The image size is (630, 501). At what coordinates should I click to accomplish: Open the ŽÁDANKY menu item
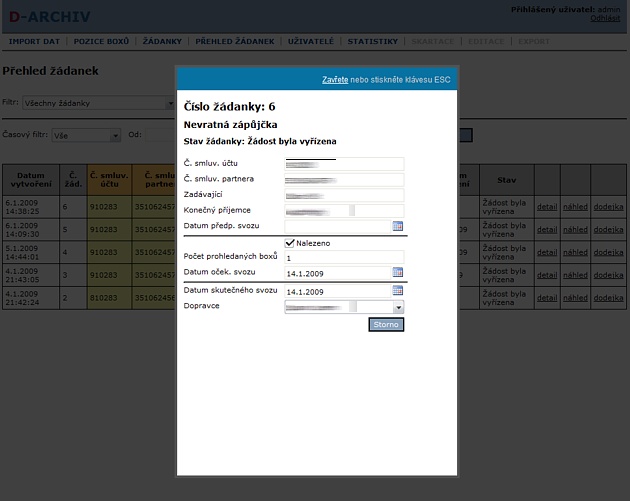click(162, 41)
